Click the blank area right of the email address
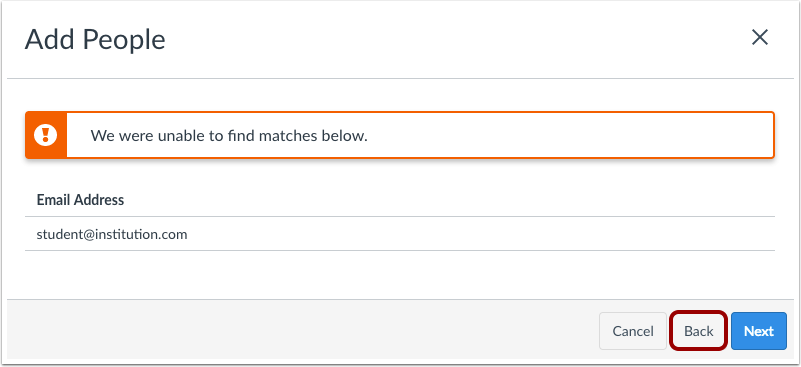 [480, 234]
